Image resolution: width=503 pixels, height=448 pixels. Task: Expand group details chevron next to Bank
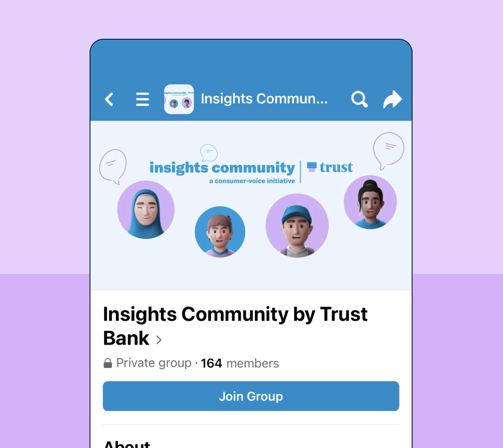pyautogui.click(x=159, y=340)
